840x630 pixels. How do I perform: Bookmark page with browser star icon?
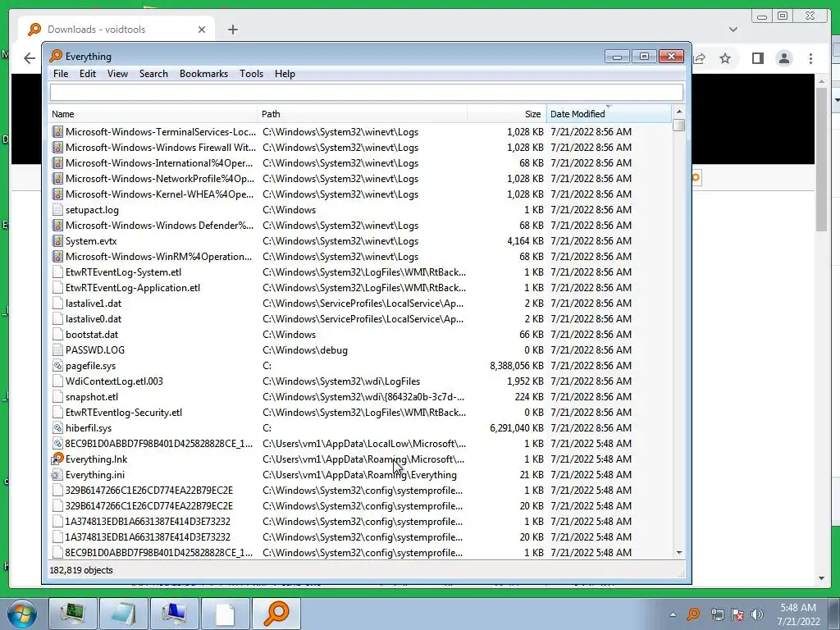point(725,58)
